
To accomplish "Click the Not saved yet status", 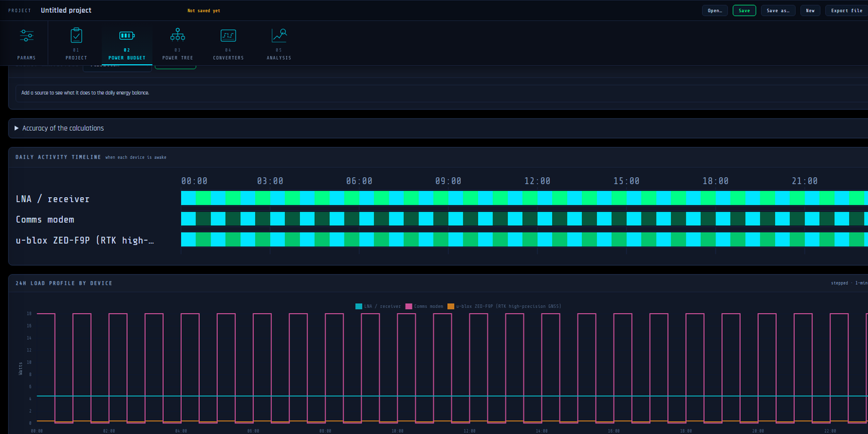I will point(204,11).
